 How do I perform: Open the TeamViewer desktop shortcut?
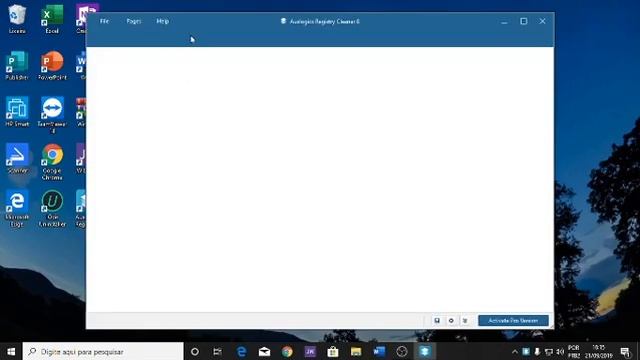coord(52,114)
